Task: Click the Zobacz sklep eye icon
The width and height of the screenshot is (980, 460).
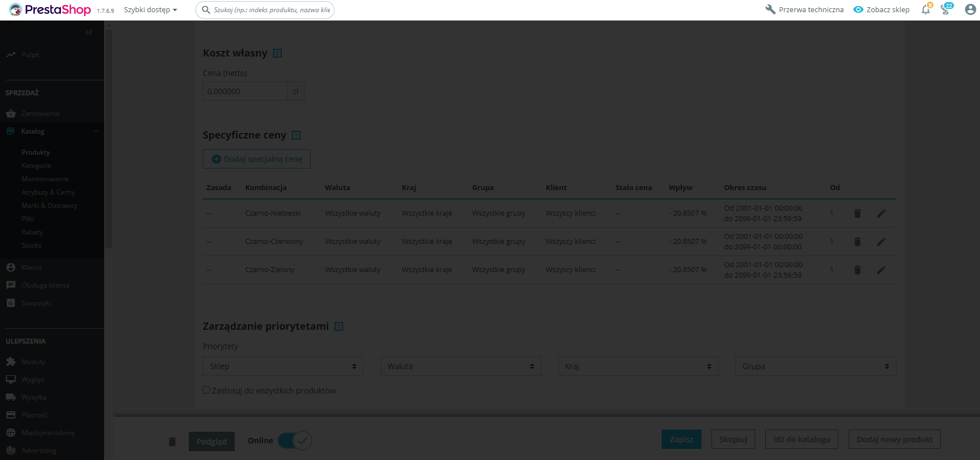Action: click(858, 9)
